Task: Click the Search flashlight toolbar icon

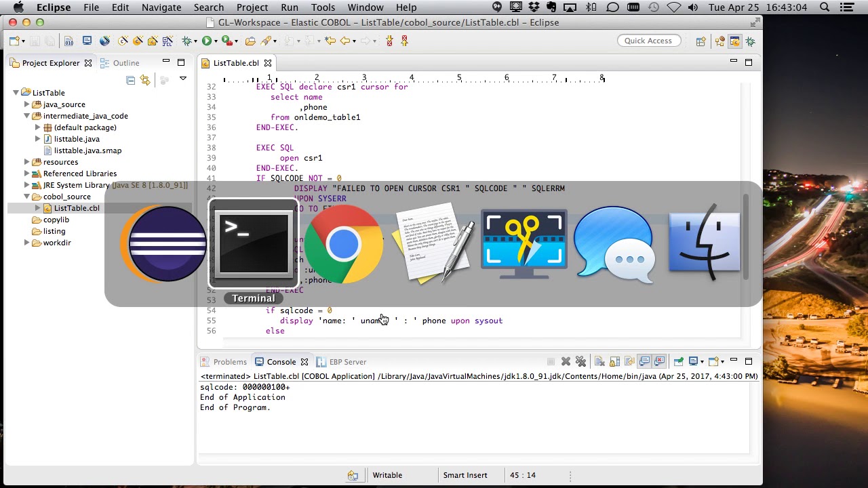Action: point(267,41)
